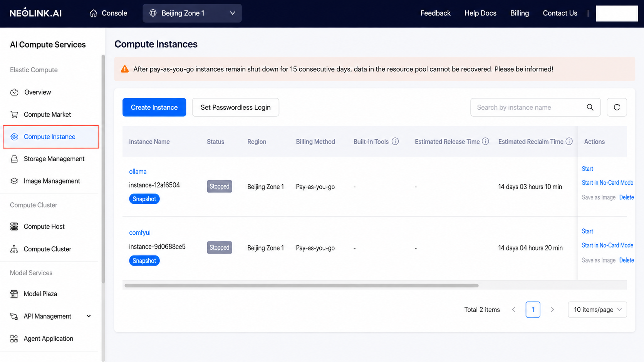Click the Create Instance button
The height and width of the screenshot is (362, 644).
154,107
